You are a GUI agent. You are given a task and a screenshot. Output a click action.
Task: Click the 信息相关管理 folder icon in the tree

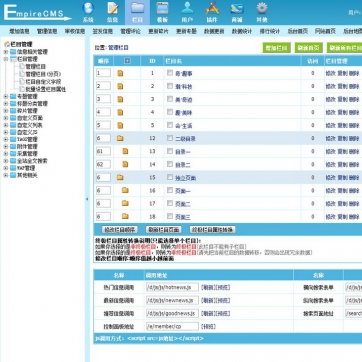(13, 52)
